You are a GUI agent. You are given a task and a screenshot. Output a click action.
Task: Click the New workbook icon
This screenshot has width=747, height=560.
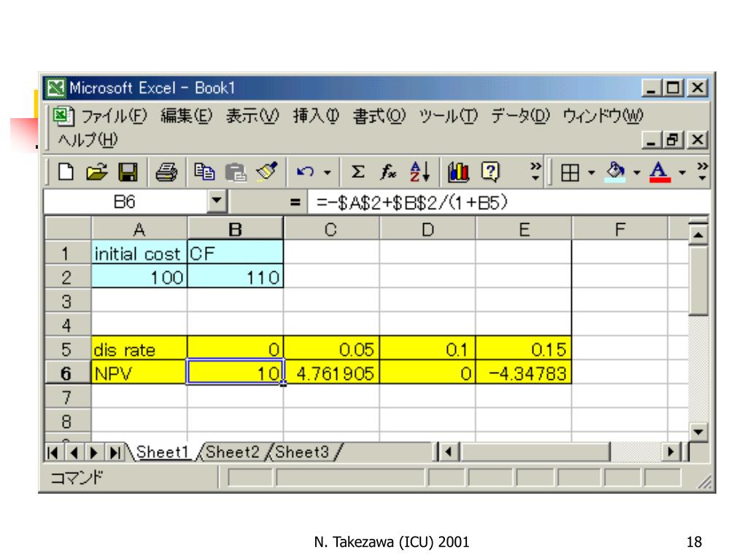click(66, 172)
